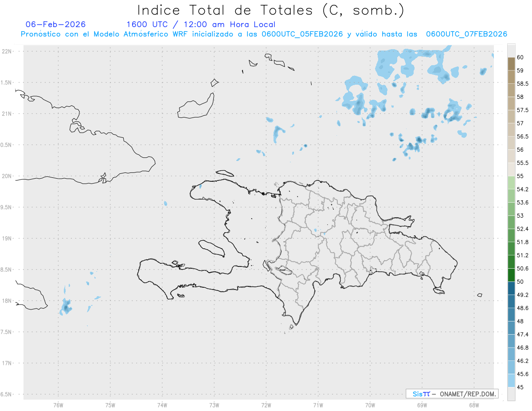Click the colorbar value "51.8"

pyautogui.click(x=523, y=242)
